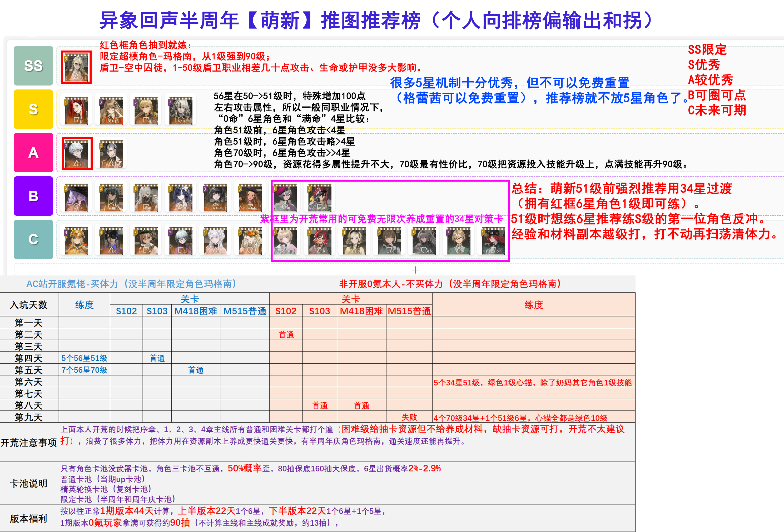Viewport: 784px width, 532px height.
Task: Choose the dark-blue-haired girl with white bow
Action: 181,197
